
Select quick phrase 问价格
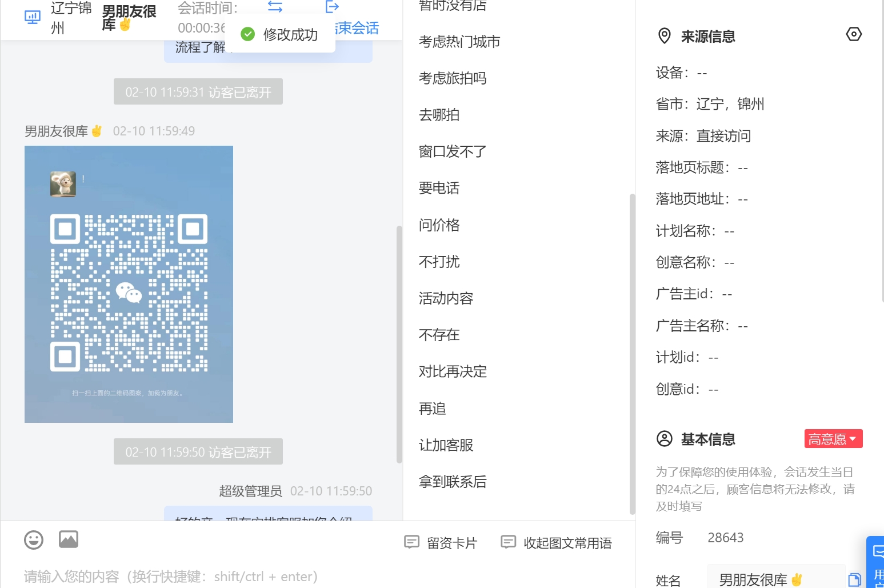coord(439,225)
